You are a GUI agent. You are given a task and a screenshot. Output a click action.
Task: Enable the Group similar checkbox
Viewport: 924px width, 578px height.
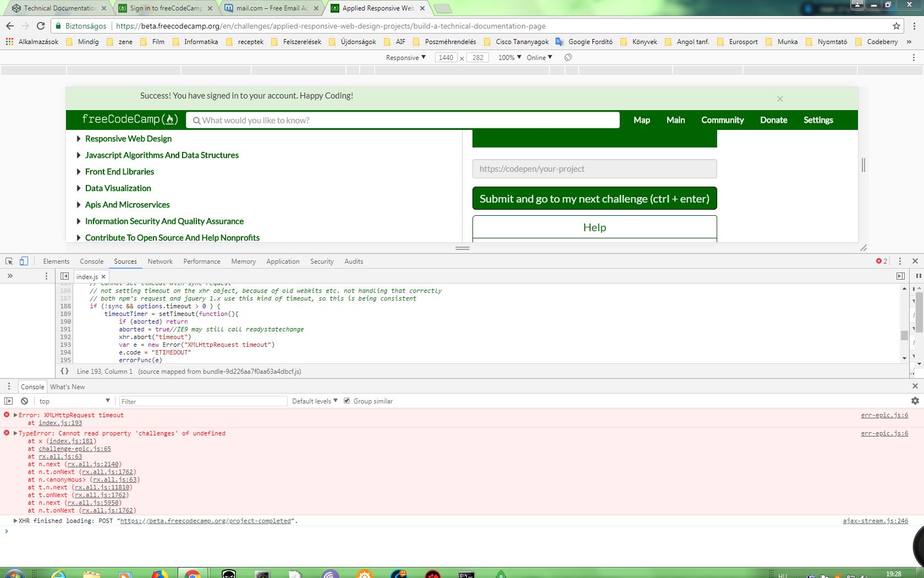point(346,401)
